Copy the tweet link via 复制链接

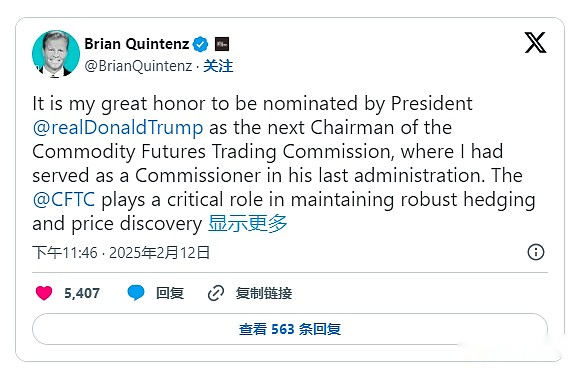pos(264,293)
